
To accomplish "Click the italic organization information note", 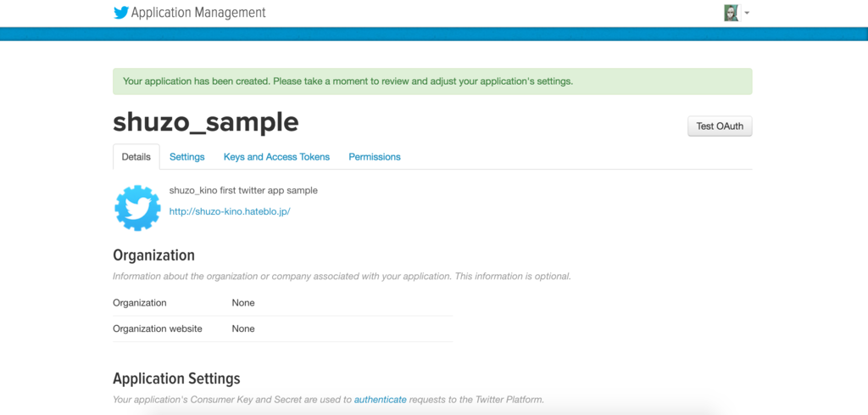I will coord(342,276).
